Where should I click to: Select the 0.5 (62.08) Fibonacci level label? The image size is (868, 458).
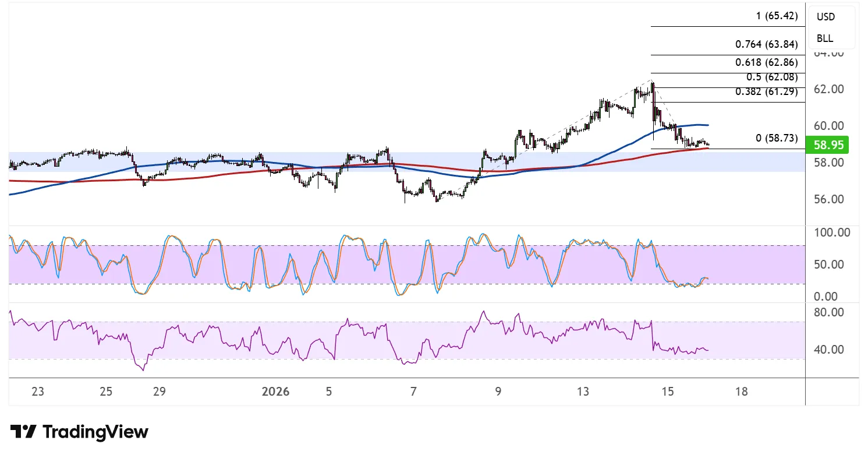pos(771,77)
